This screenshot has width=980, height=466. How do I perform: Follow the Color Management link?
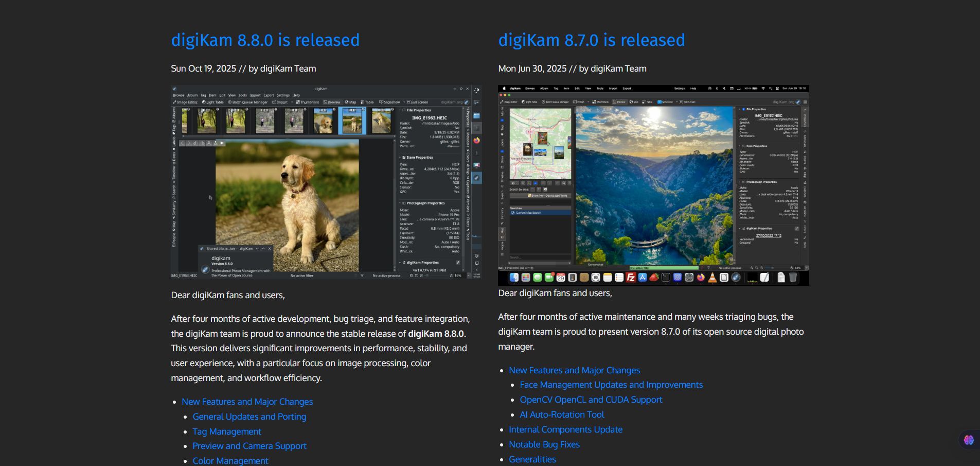tap(230, 461)
